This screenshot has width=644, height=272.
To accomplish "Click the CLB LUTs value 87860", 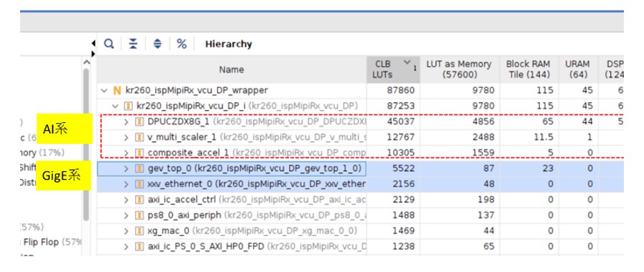I will click(x=400, y=91).
